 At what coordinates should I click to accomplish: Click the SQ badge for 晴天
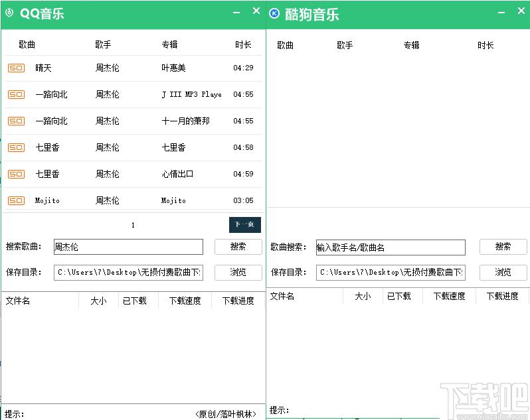point(16,68)
